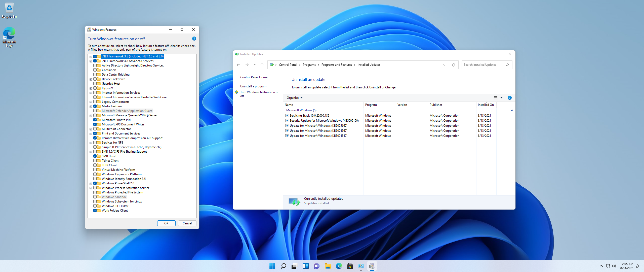Open volume control in system tray

coord(614,266)
